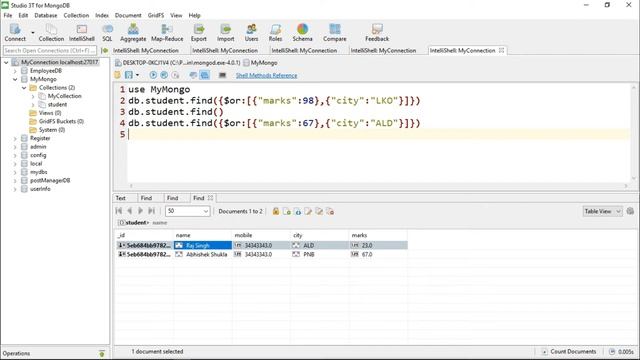
Task: Collapse the Collections (2) folder
Action: click(24, 88)
